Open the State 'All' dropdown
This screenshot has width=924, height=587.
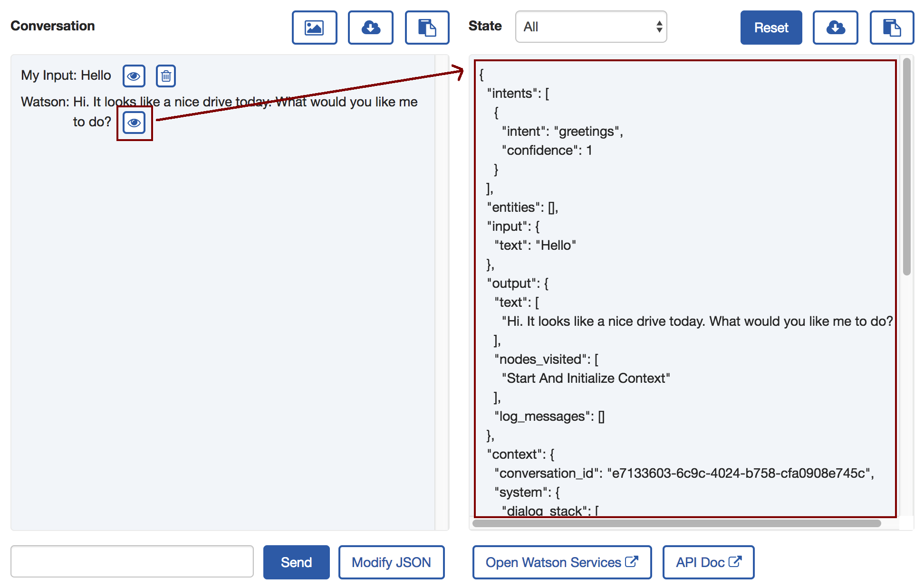[591, 27]
